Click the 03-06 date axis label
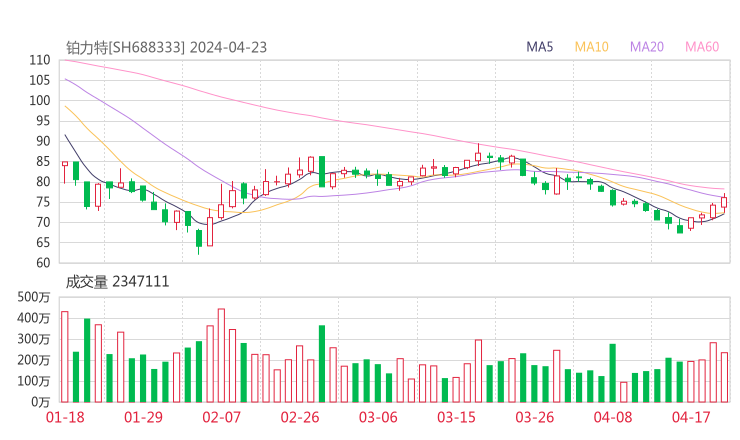The height and width of the screenshot is (440, 740). [x=378, y=417]
